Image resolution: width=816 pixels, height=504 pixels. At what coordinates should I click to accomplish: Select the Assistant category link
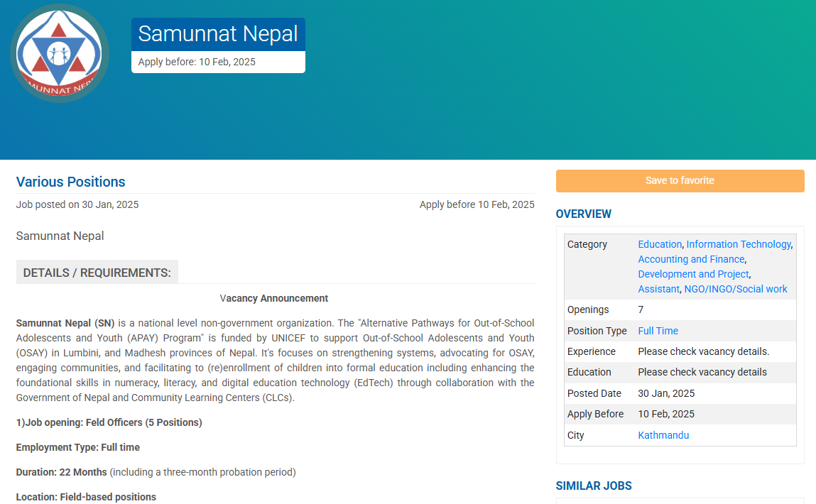point(658,289)
